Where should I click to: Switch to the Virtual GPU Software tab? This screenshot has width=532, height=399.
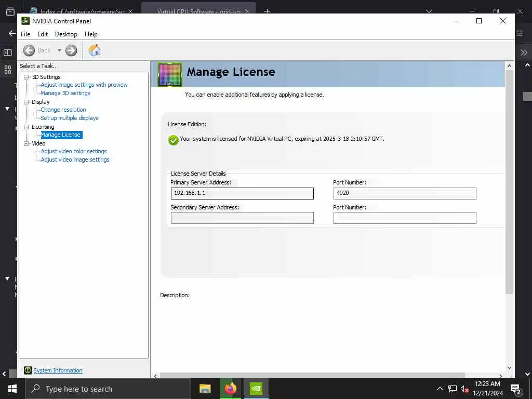click(x=198, y=11)
